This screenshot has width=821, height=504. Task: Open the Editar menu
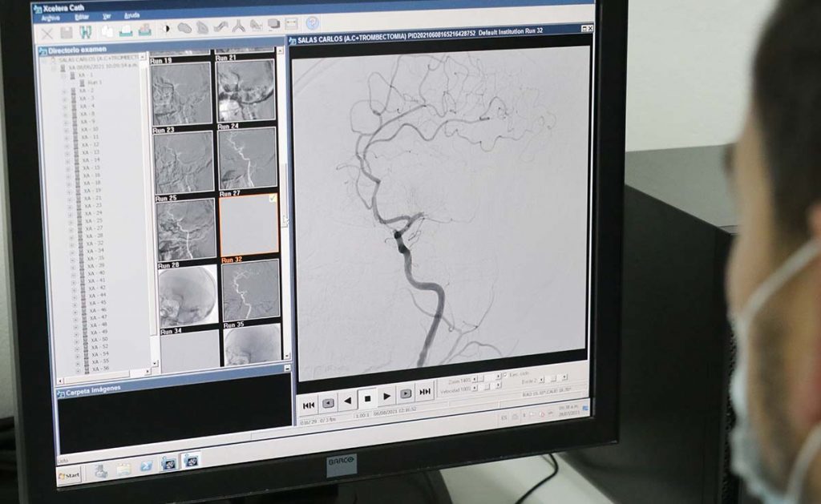pyautogui.click(x=82, y=18)
